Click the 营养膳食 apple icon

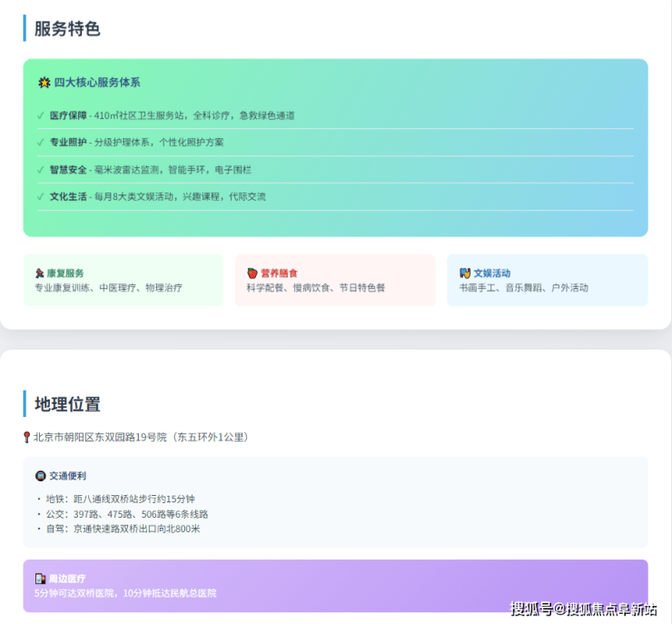coord(252,273)
